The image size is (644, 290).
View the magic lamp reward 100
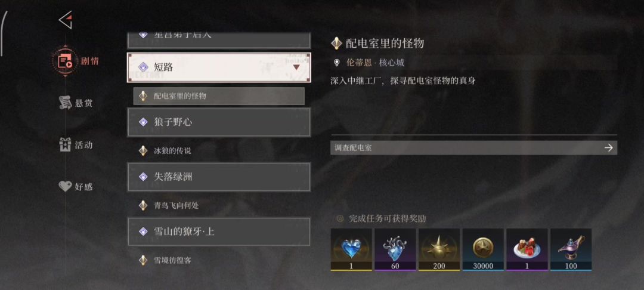[571, 249]
